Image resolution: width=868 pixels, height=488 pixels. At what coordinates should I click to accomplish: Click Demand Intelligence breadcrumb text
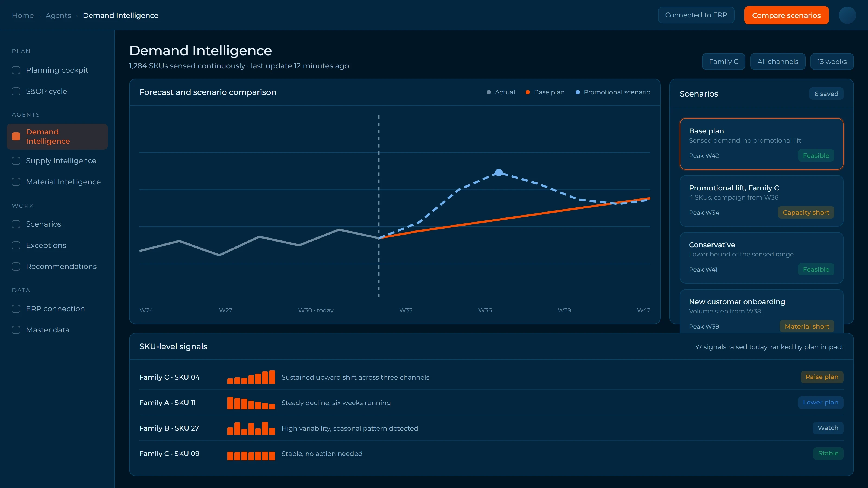pos(120,15)
